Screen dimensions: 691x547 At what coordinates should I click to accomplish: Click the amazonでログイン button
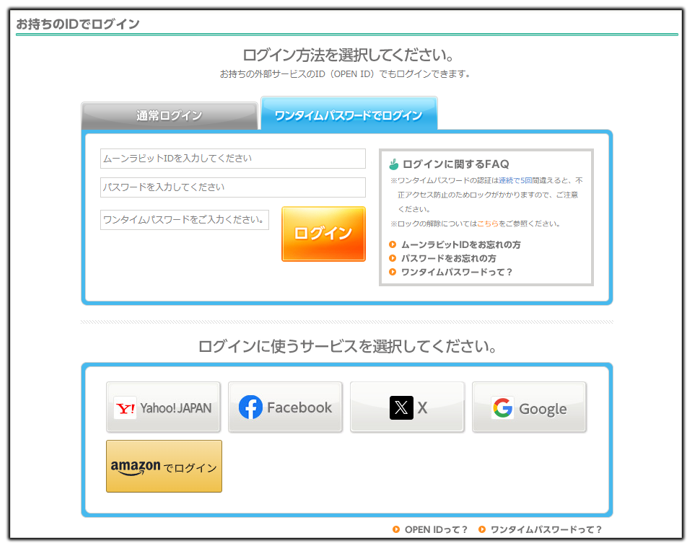(164, 466)
